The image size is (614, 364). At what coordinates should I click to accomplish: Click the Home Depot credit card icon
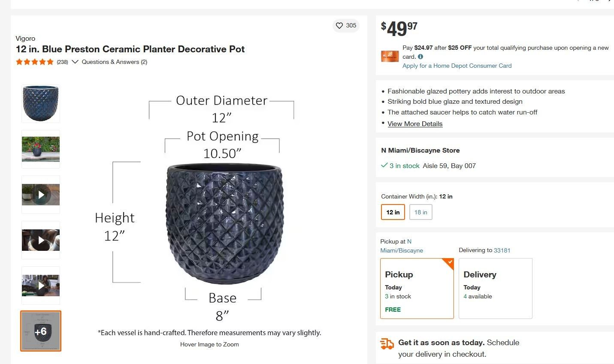(390, 56)
